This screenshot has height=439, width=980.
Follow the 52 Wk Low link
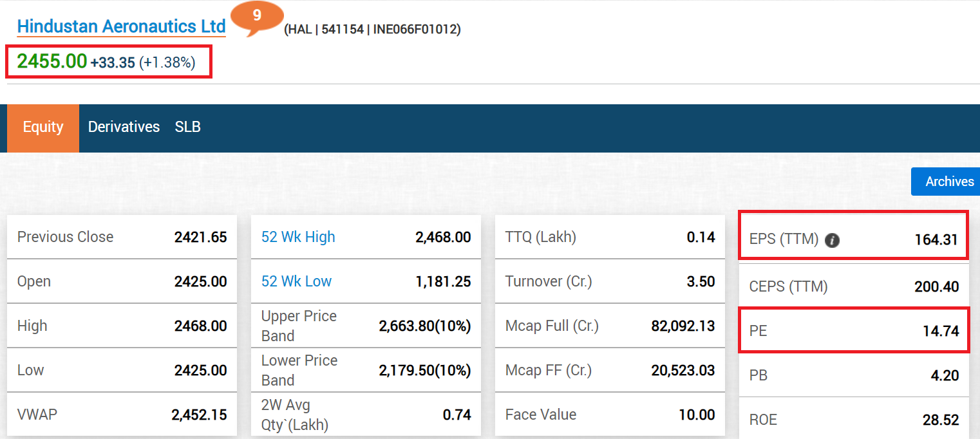[x=296, y=281]
